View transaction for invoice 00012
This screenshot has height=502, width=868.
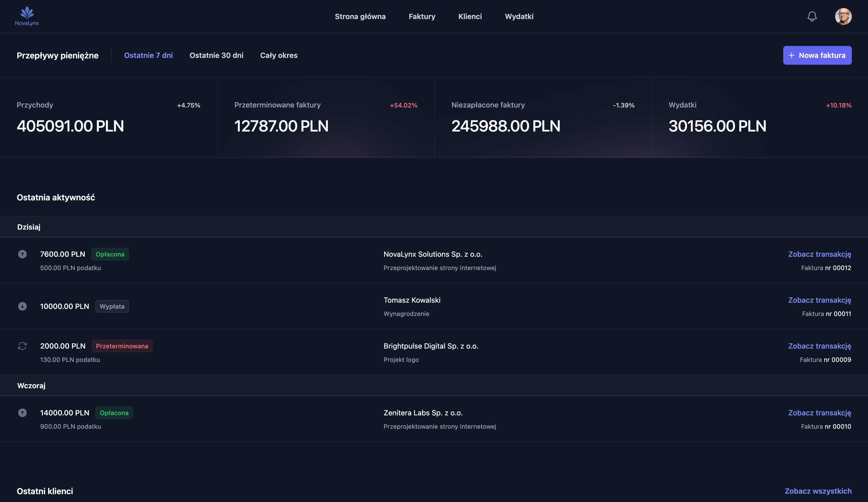(x=819, y=254)
